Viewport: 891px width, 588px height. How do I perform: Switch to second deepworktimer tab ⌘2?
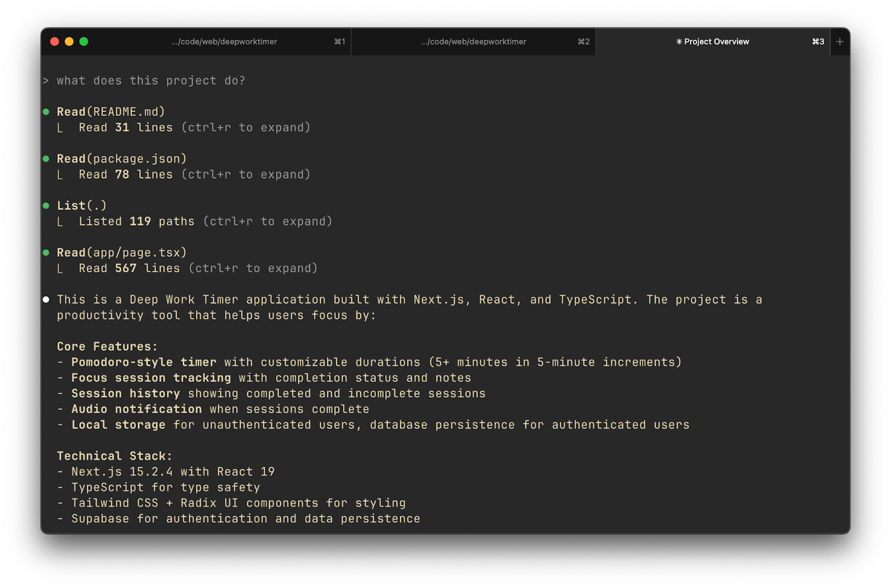coord(473,42)
